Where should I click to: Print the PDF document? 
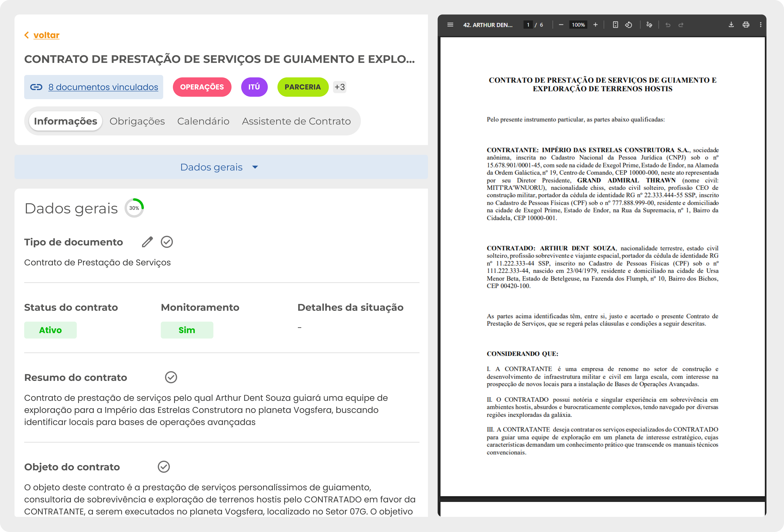[x=746, y=24]
